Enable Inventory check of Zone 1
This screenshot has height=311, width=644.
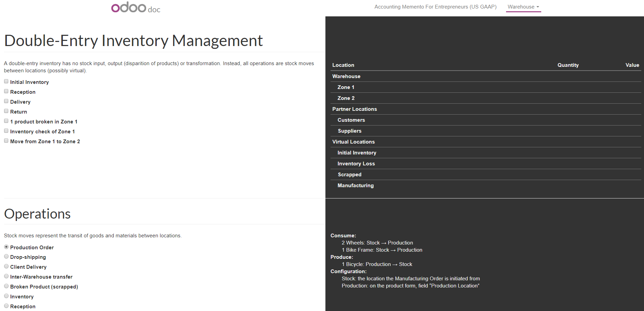coord(6,131)
